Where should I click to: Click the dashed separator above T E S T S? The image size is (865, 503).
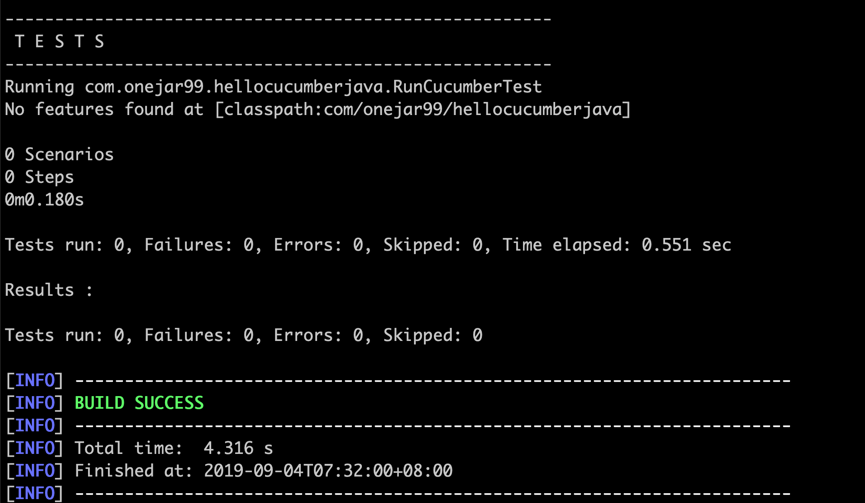point(278,20)
